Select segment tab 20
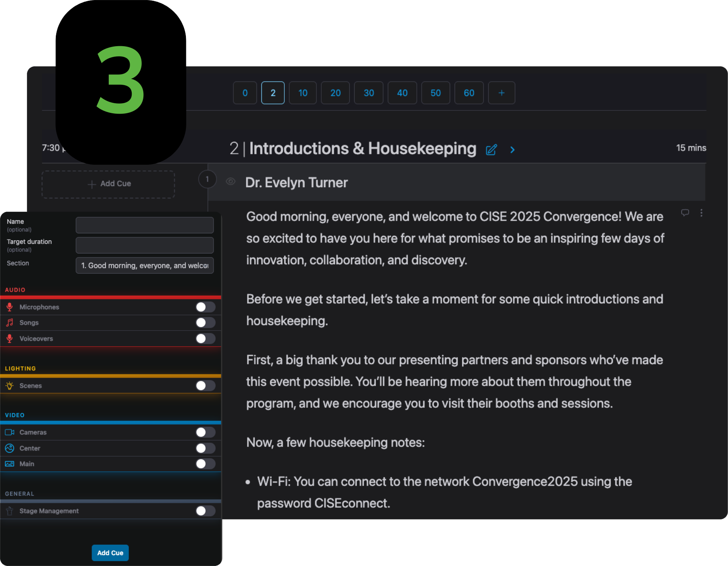 (335, 93)
